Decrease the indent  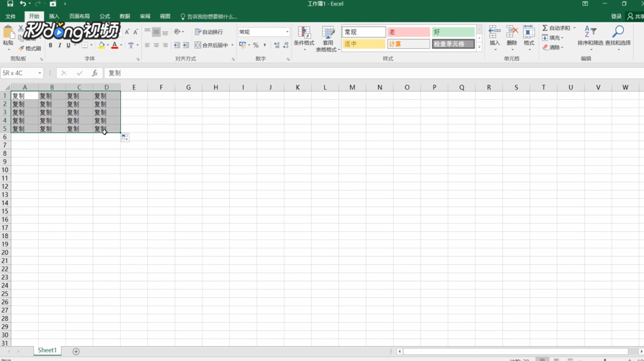point(177,45)
